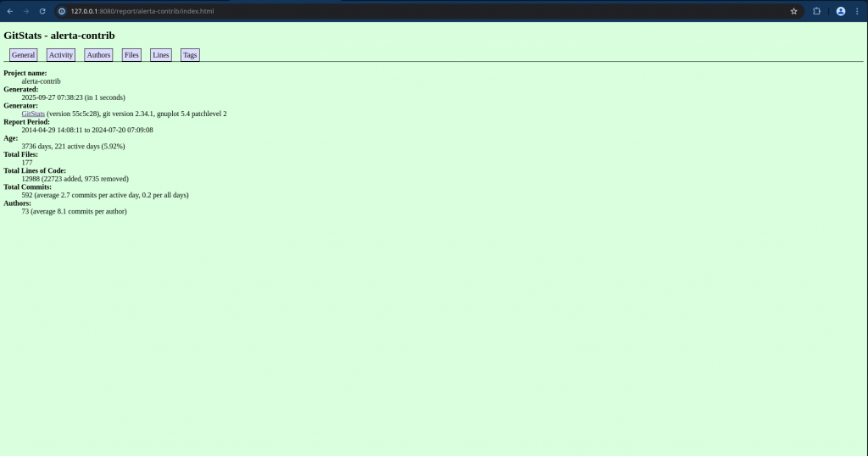Image resolution: width=868 pixels, height=456 pixels.
Task: Click the report period date range text
Action: [x=87, y=130]
